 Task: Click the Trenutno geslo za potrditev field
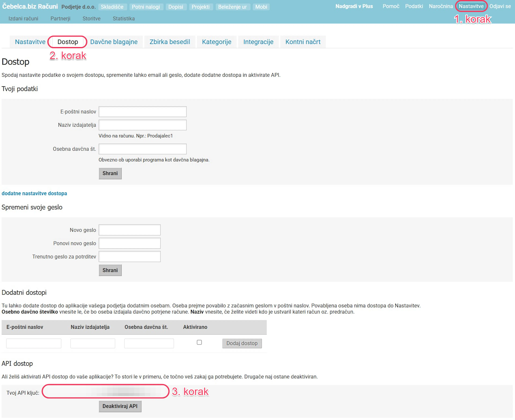click(x=129, y=257)
